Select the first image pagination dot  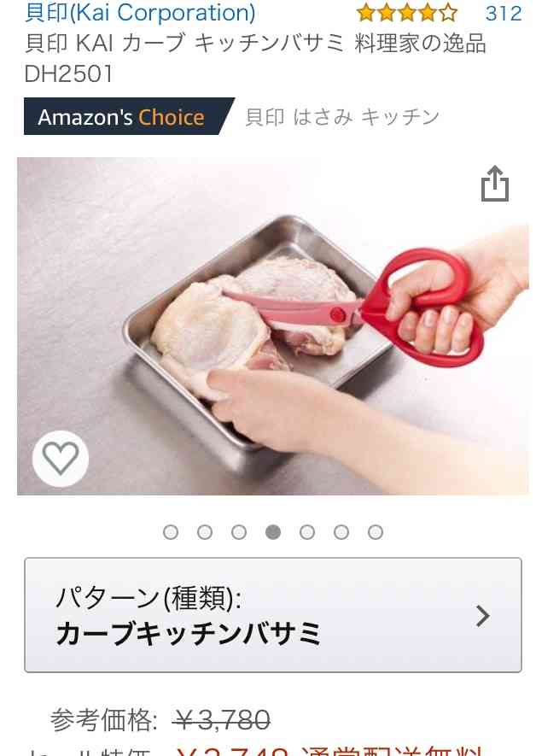click(171, 532)
